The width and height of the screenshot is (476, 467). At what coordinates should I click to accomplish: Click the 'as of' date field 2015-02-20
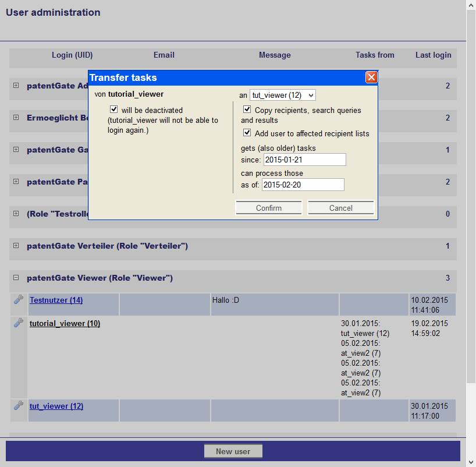pyautogui.click(x=303, y=185)
